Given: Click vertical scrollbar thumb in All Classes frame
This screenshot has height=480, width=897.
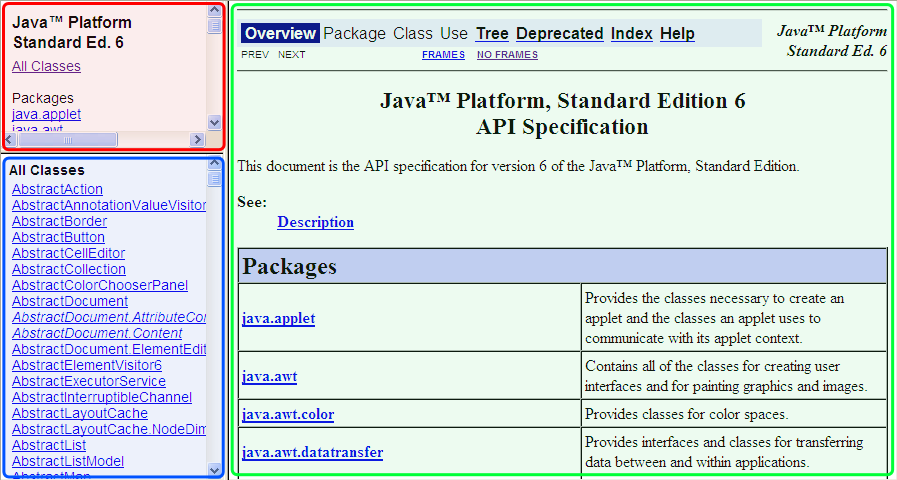Looking at the screenshot, I should [215, 179].
